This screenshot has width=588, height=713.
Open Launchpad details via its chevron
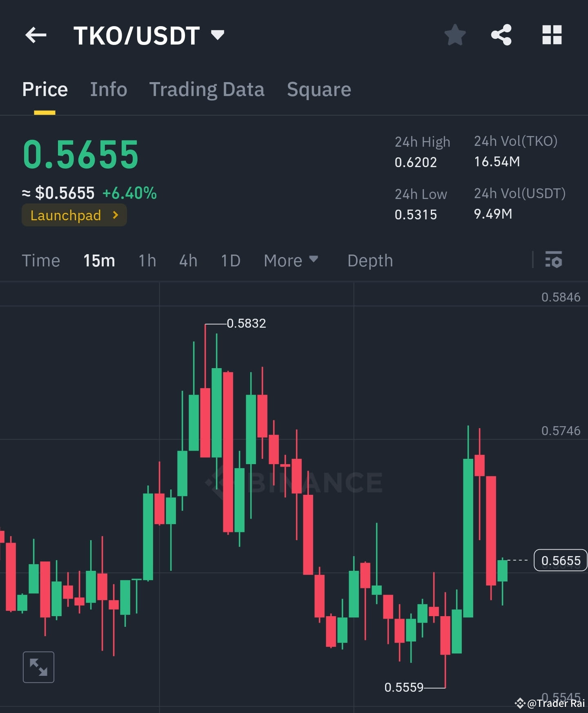(x=116, y=215)
